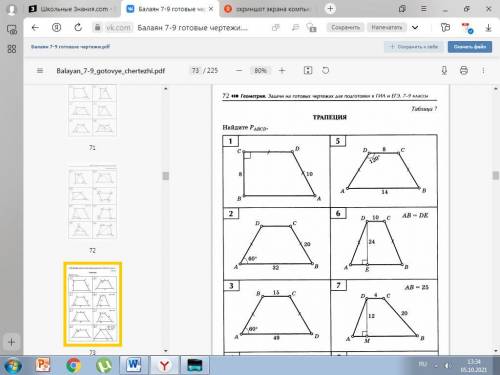
Task: Click Сохранить к себе button
Action: point(414,47)
